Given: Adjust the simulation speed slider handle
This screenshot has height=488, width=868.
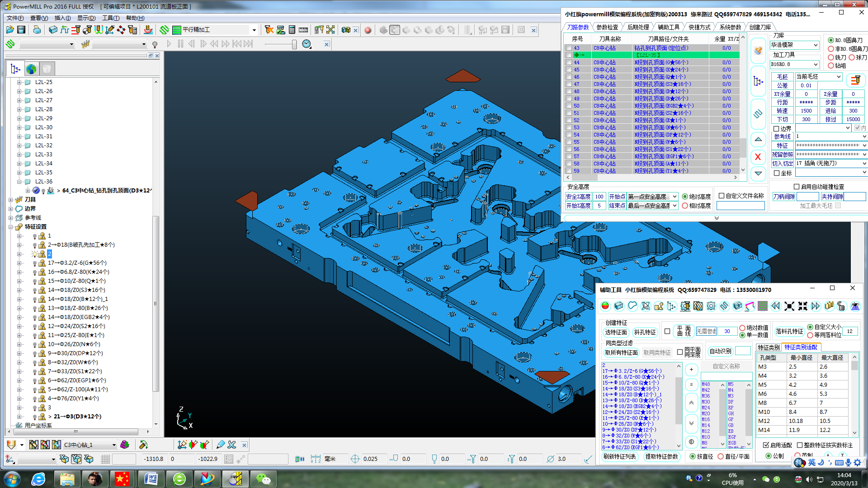Looking at the screenshot, I should [x=294, y=44].
